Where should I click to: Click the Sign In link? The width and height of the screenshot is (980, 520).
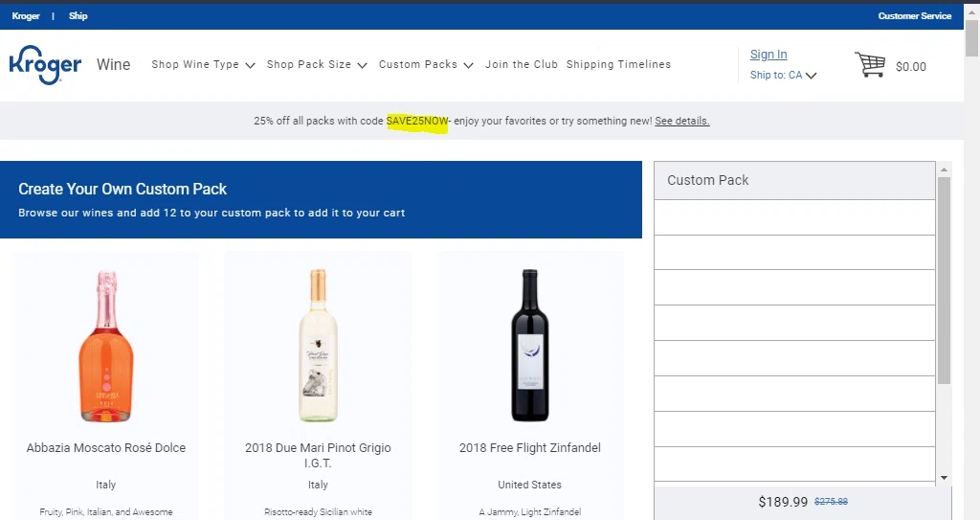pos(768,55)
